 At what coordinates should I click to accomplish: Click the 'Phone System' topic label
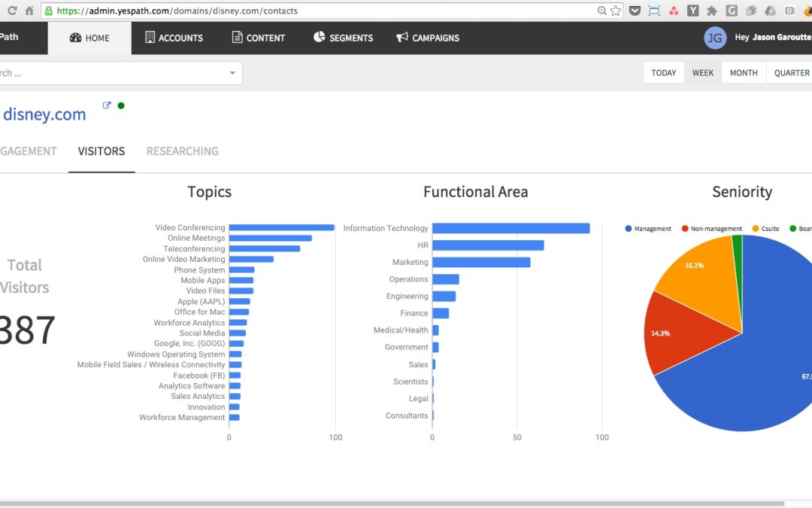tap(199, 270)
